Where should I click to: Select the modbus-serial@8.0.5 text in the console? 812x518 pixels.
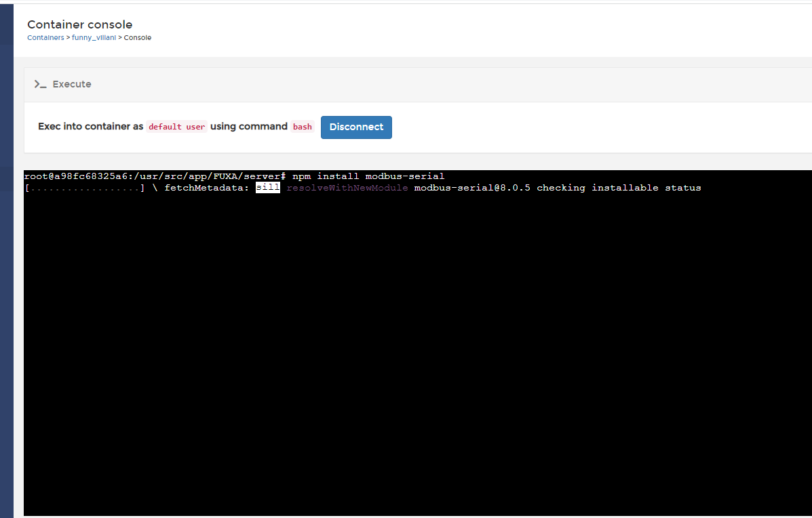pos(473,187)
